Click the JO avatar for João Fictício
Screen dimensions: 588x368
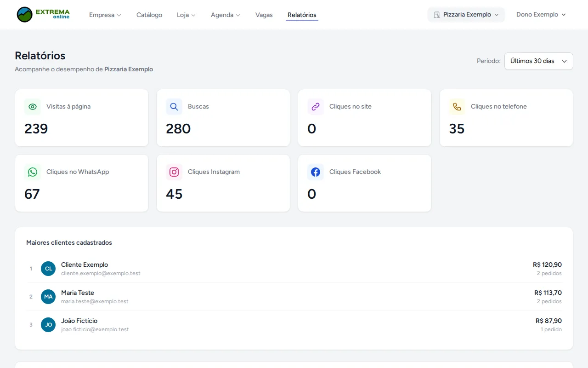pyautogui.click(x=48, y=325)
